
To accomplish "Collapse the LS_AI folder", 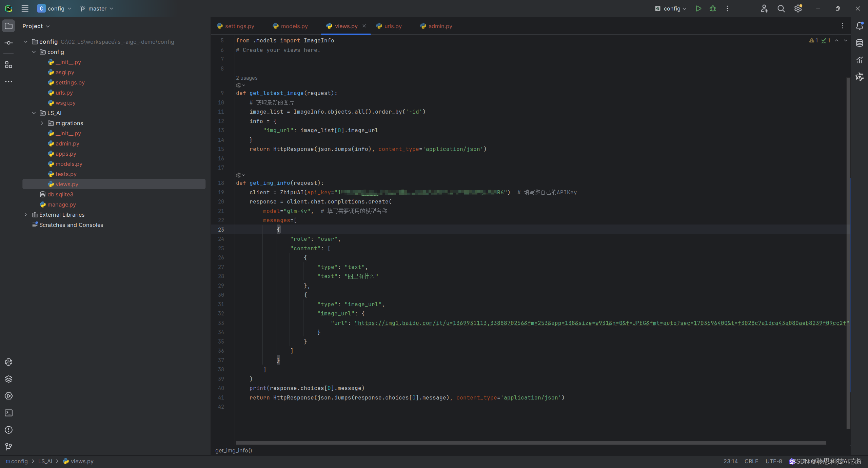I will click(x=34, y=113).
